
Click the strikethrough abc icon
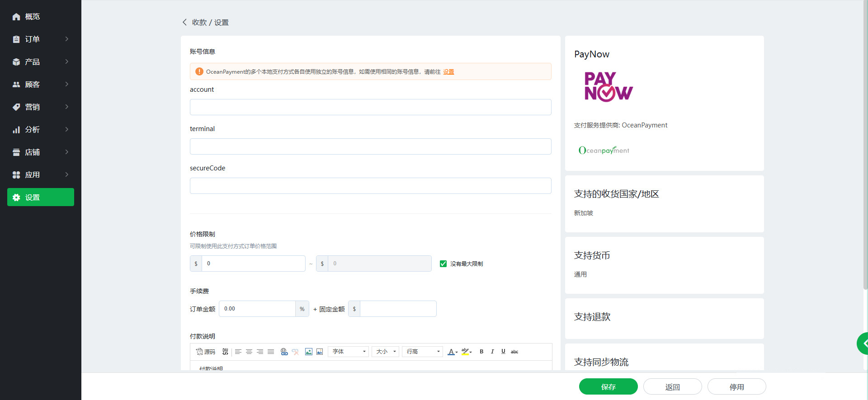pos(514,352)
